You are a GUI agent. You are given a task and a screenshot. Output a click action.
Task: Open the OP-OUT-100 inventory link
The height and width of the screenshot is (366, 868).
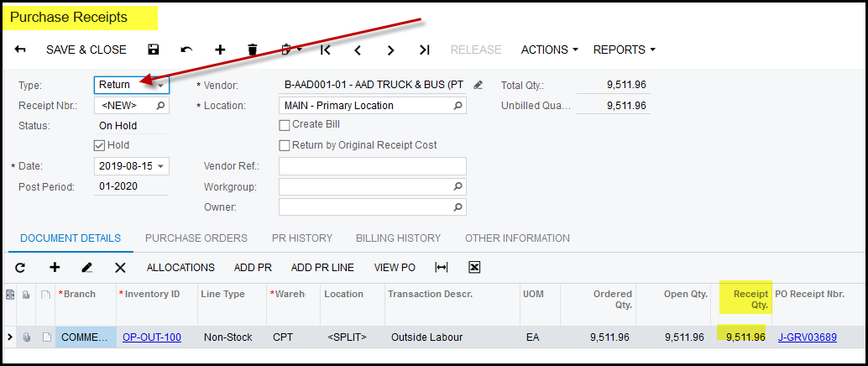click(x=151, y=337)
